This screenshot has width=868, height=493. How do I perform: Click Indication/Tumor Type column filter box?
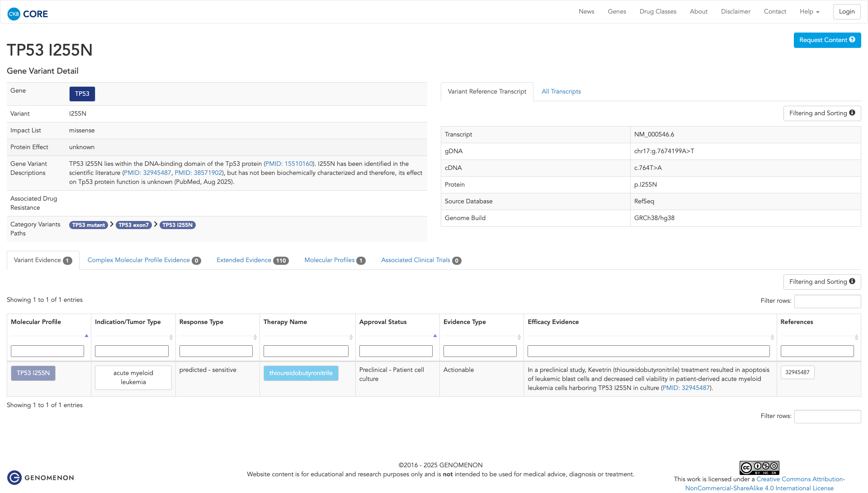(x=132, y=351)
